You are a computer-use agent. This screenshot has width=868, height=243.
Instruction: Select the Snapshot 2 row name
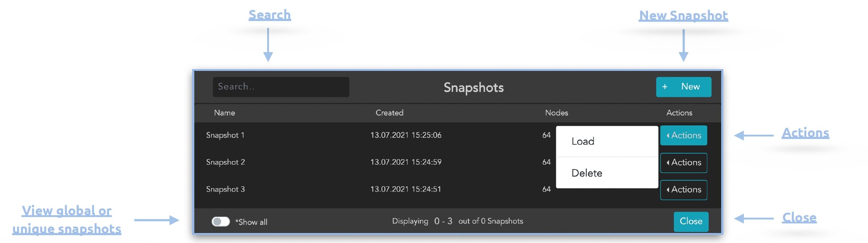click(225, 163)
